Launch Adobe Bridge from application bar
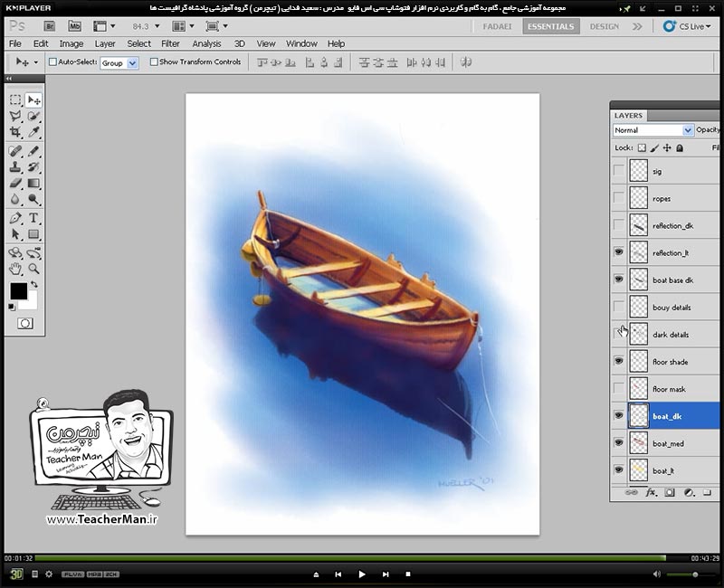Screen dimensions: 724x588 click(50, 26)
